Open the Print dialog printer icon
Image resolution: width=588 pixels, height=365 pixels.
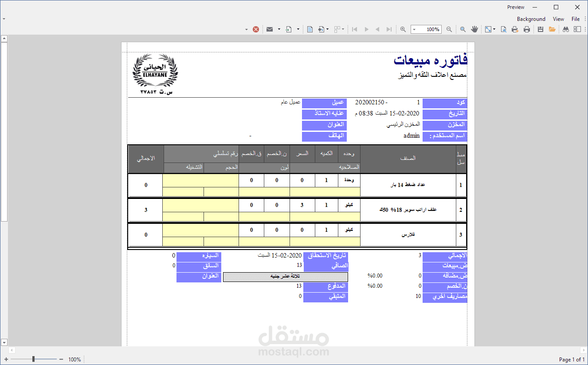[x=527, y=29]
